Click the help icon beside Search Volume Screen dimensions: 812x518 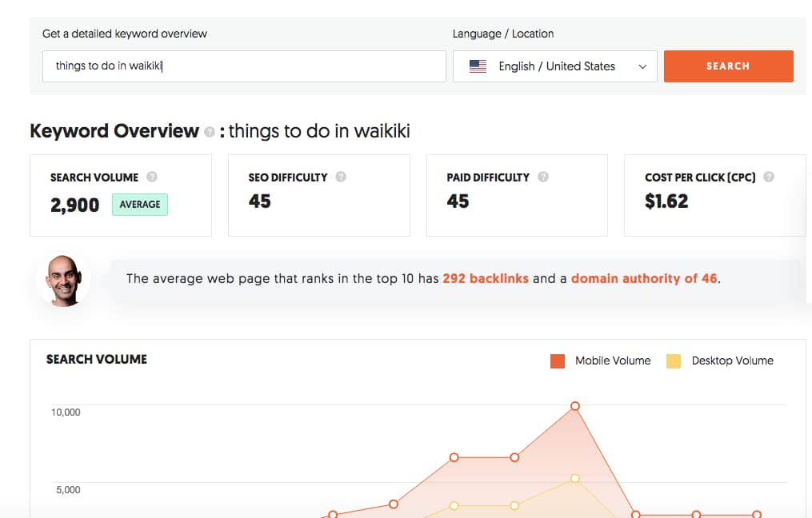[x=152, y=177]
